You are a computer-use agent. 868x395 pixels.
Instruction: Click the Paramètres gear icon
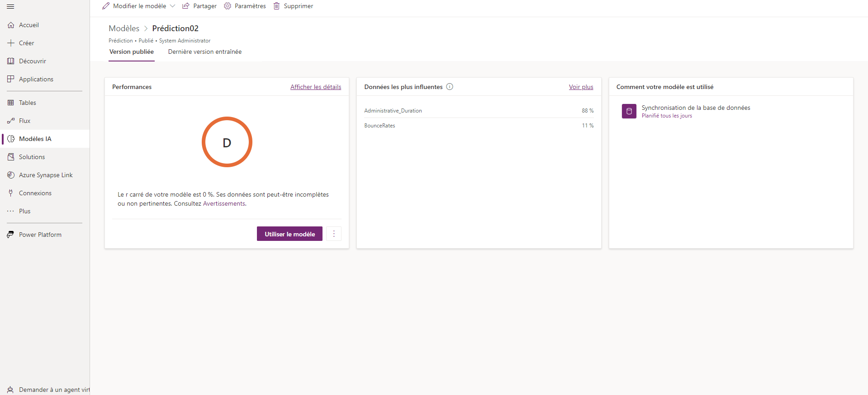pyautogui.click(x=228, y=6)
